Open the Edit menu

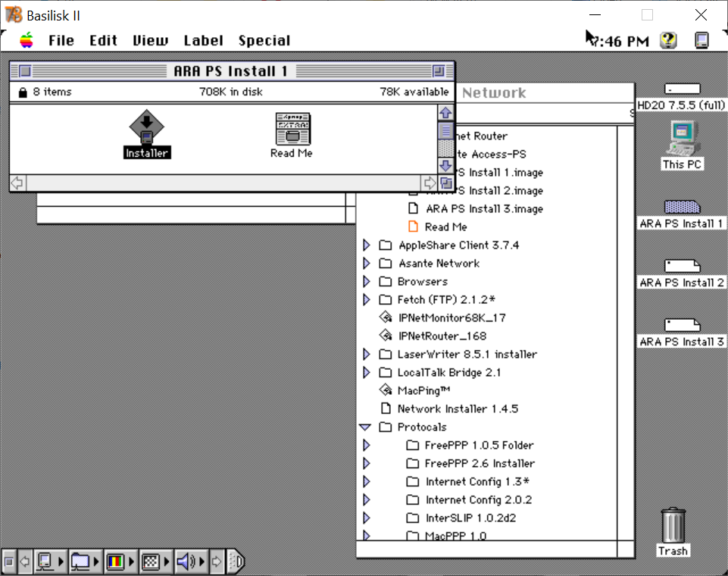tap(103, 40)
